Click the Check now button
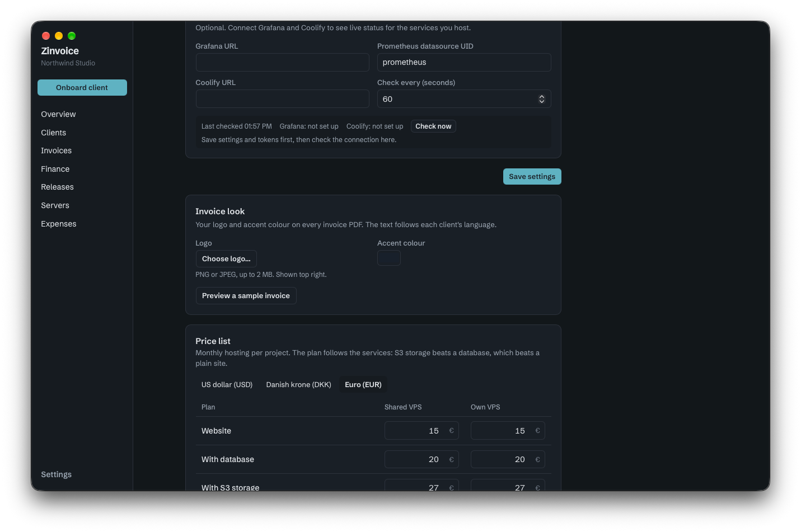Viewport: 801px width, 532px height. tap(433, 126)
